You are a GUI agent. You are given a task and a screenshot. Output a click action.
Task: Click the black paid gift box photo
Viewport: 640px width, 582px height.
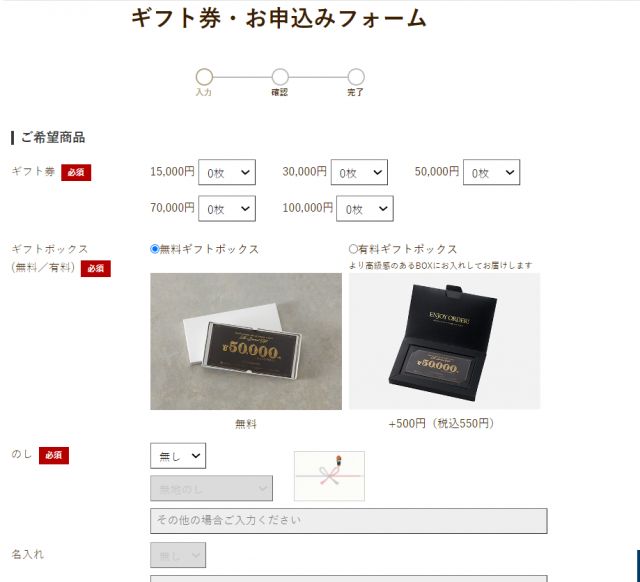(x=444, y=341)
